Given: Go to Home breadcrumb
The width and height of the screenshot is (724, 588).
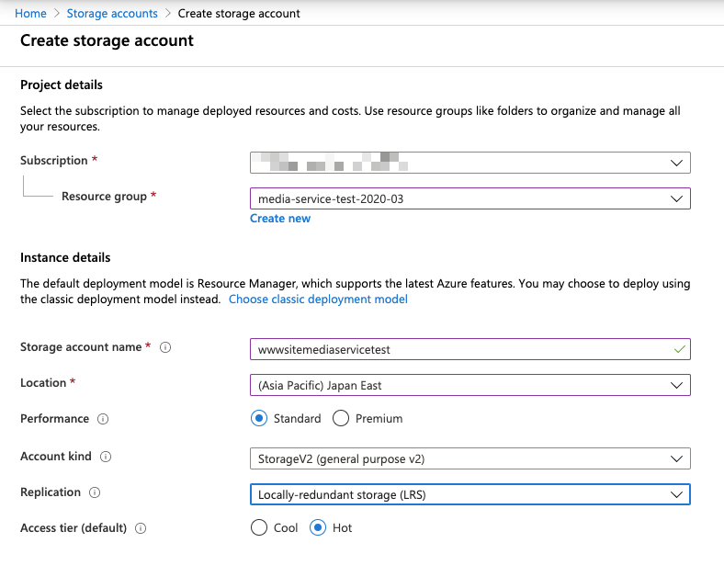Looking at the screenshot, I should pos(30,14).
